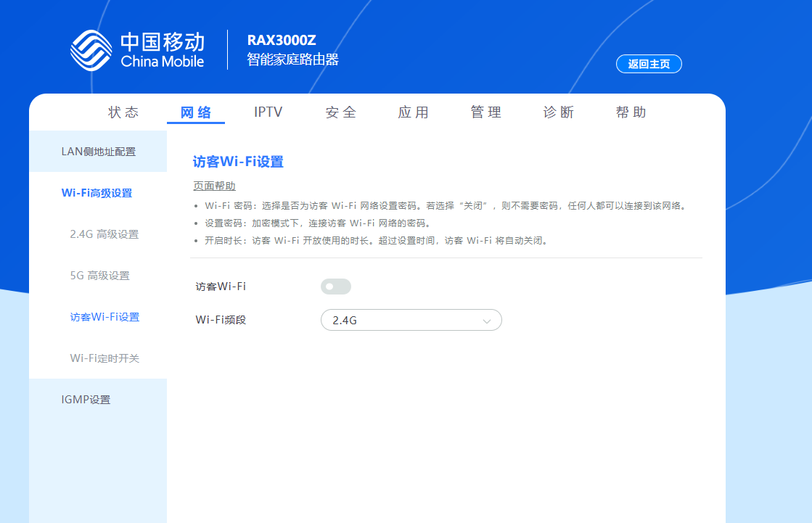812x523 pixels.
Task: Click the help line starting with Wi-Fi 密码
Action: [446, 205]
